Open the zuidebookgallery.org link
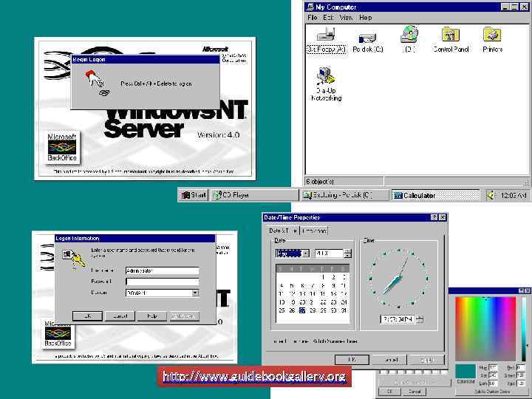532x399 pixels. pos(254,377)
